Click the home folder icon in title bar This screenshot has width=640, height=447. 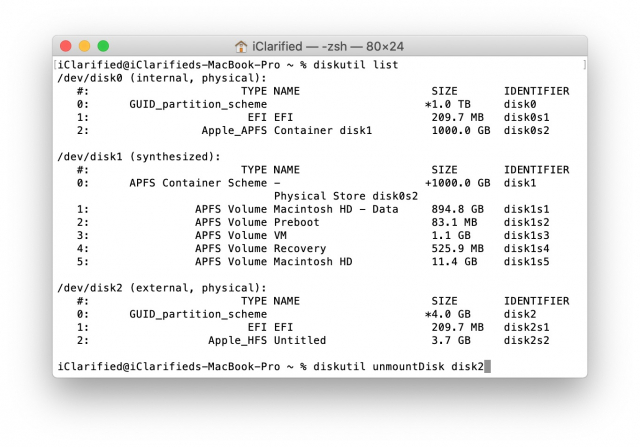click(241, 47)
